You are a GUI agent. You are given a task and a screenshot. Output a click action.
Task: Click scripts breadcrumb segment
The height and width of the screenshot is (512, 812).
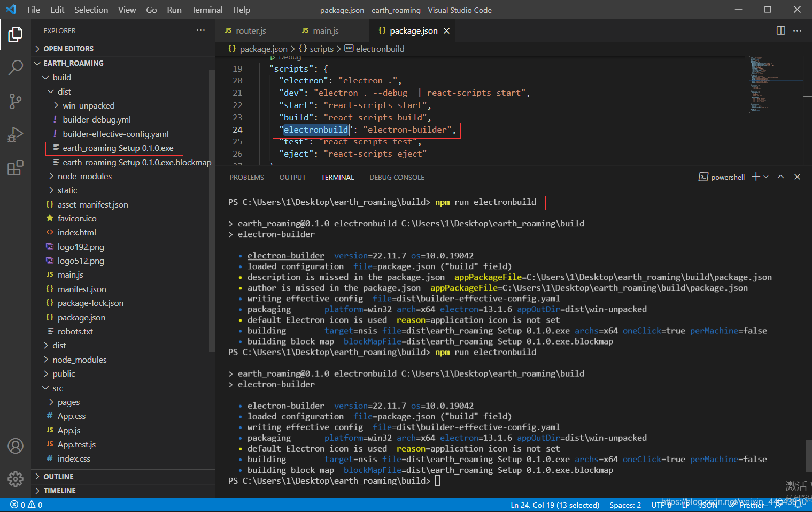tap(316, 49)
